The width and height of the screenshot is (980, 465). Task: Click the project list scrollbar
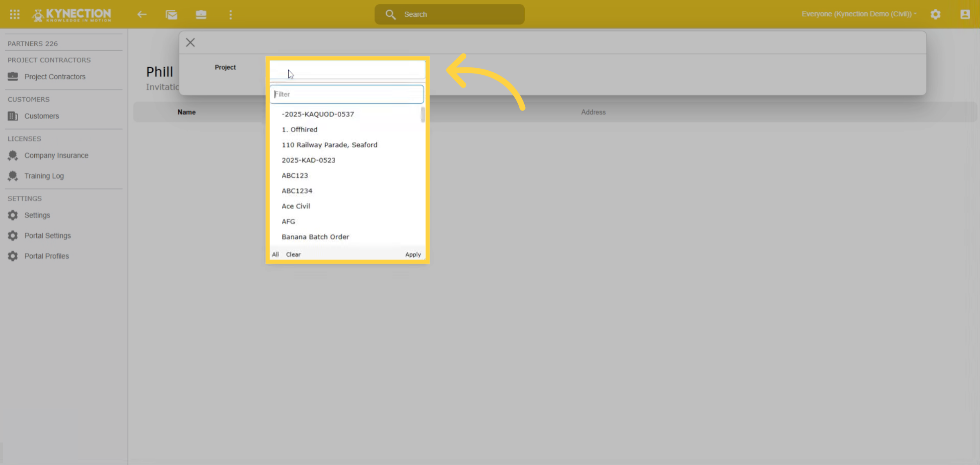(423, 115)
